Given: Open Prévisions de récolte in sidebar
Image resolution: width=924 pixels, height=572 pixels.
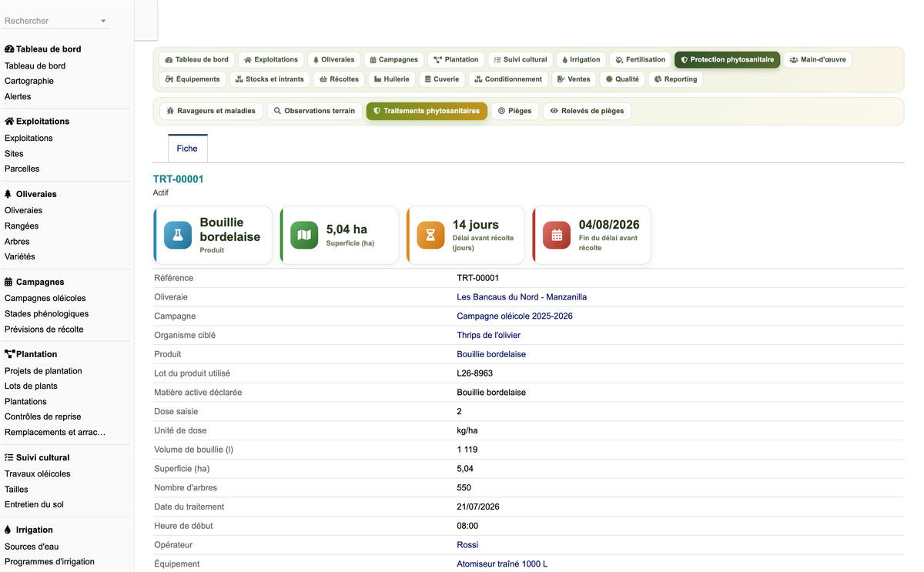Looking at the screenshot, I should pos(44,329).
